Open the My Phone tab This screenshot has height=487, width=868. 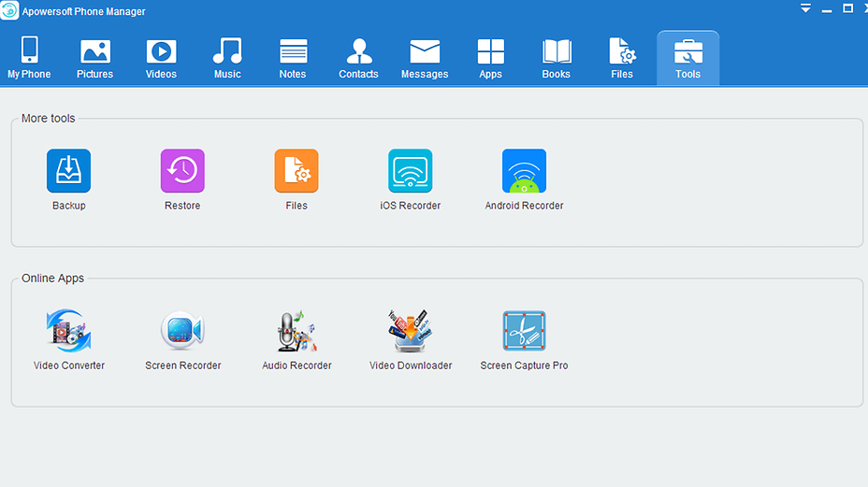(29, 58)
